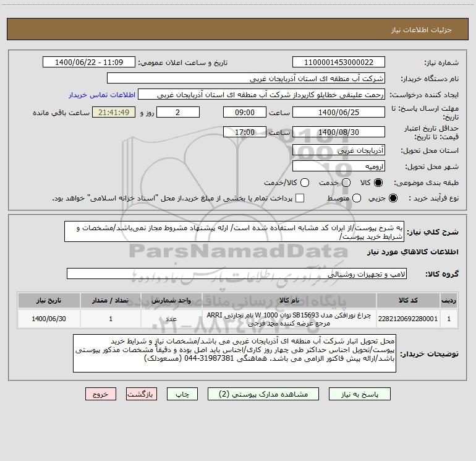Select the کالا/خدمت radio button
The height and width of the screenshot is (461, 476).
point(305,183)
